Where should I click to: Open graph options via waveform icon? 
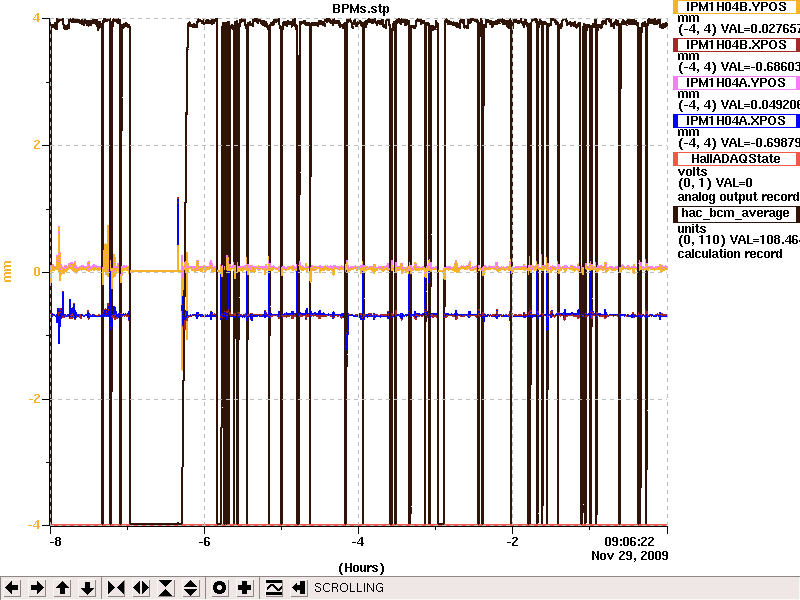tap(274, 588)
